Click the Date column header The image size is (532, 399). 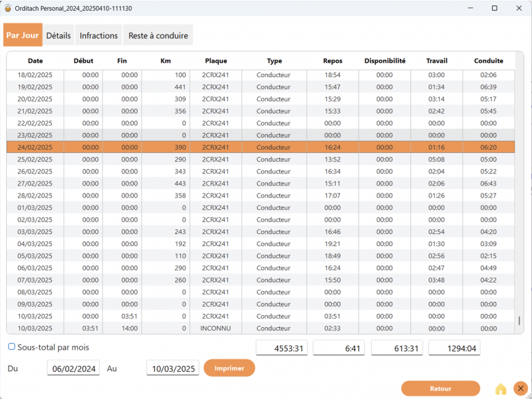35,61
